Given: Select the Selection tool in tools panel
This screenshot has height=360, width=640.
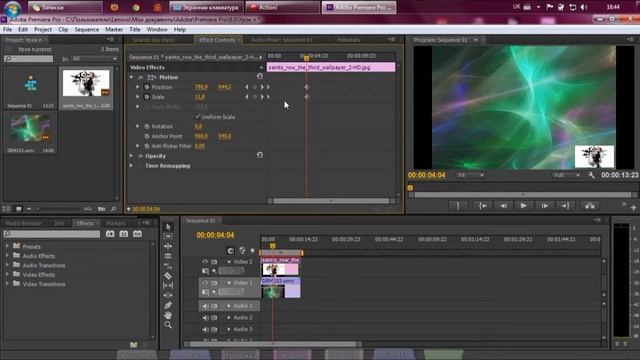Looking at the screenshot, I should pos(168,227).
